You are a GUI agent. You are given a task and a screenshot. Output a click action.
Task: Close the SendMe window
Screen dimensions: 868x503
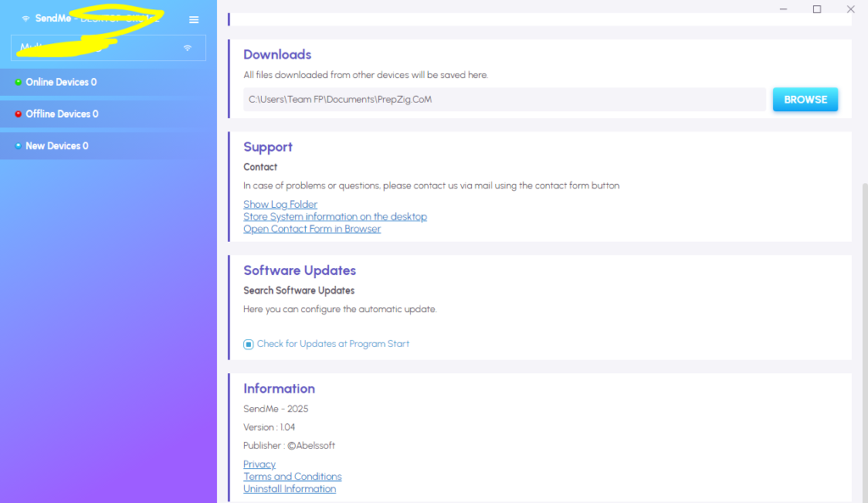coord(851,9)
